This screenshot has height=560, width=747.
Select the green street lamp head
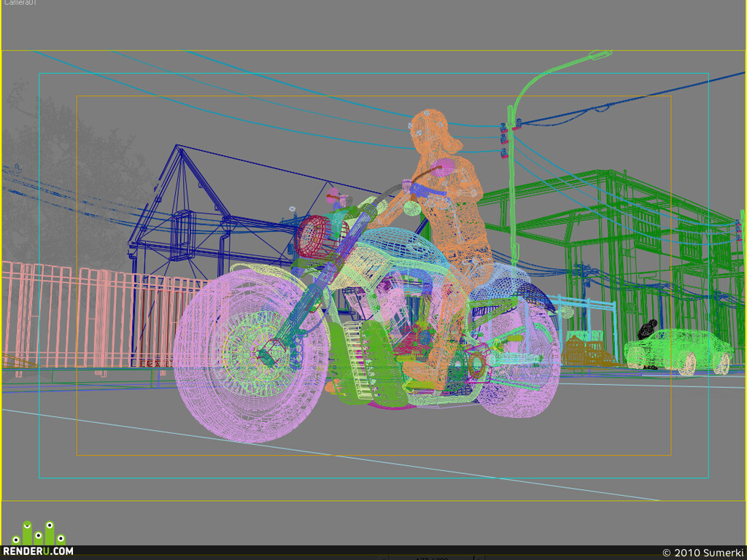(x=600, y=55)
